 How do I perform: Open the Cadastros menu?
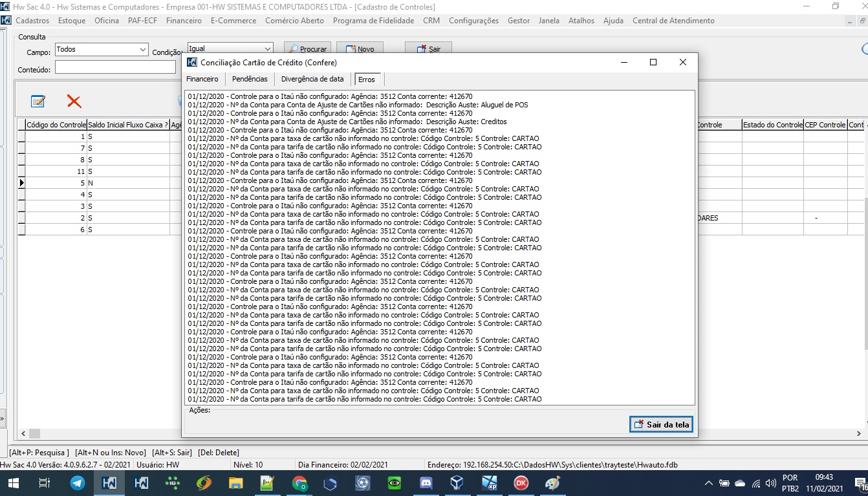coord(32,21)
